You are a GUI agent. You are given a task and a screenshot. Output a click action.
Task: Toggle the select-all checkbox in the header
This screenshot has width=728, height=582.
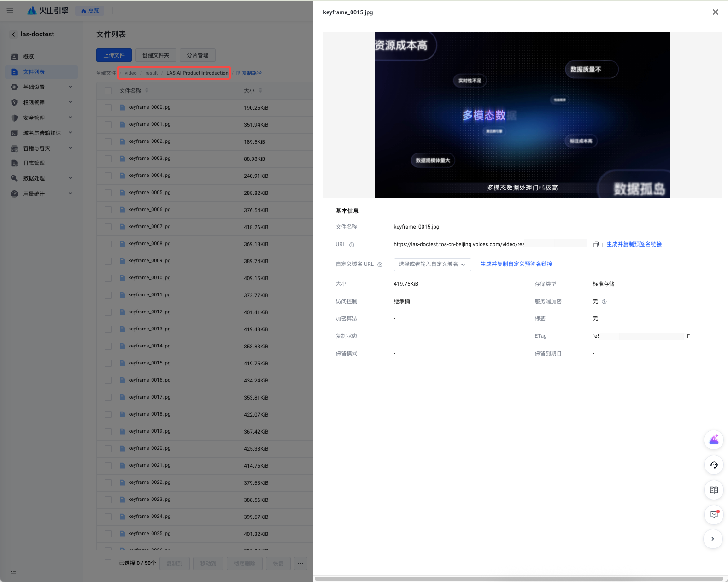108,91
